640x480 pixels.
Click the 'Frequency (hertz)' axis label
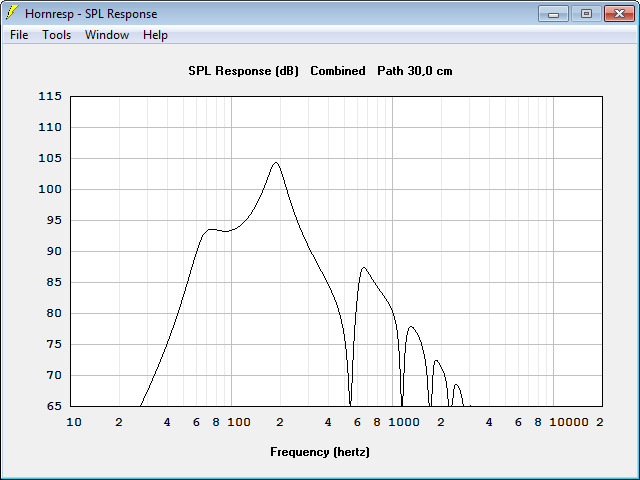click(x=320, y=452)
